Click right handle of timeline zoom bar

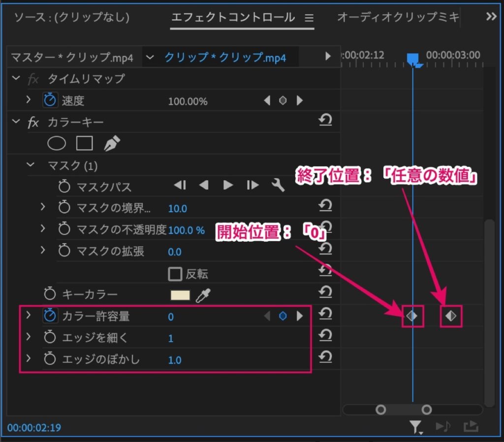[427, 410]
